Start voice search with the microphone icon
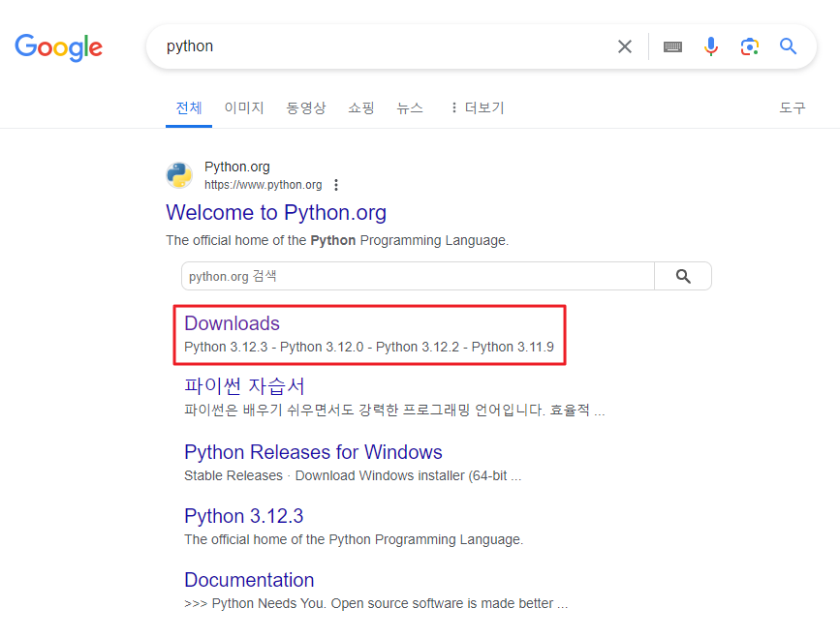 [x=711, y=46]
